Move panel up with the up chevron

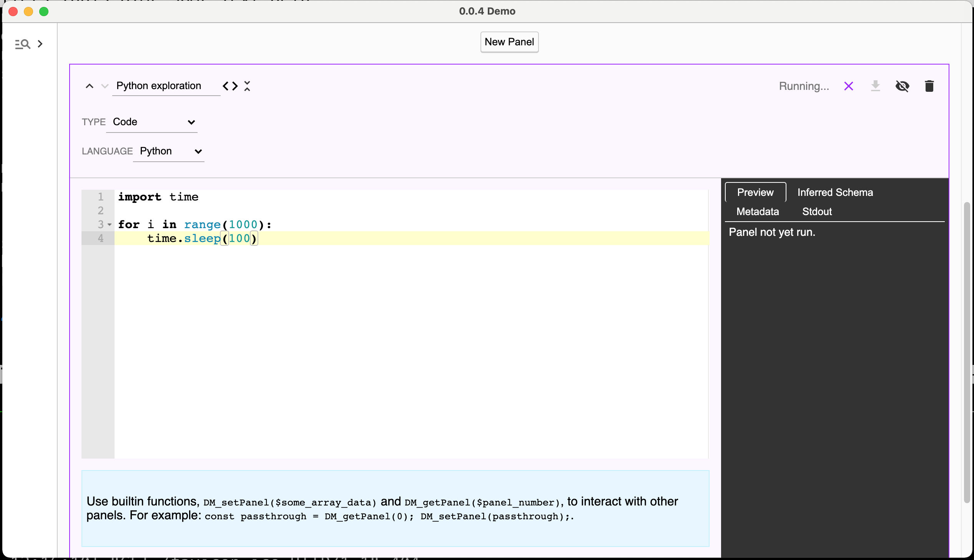(89, 86)
